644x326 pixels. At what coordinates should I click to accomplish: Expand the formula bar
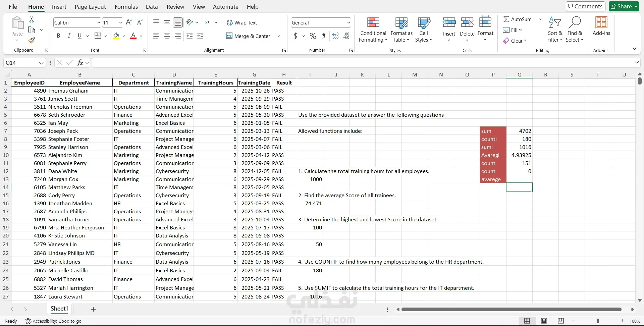[637, 62]
